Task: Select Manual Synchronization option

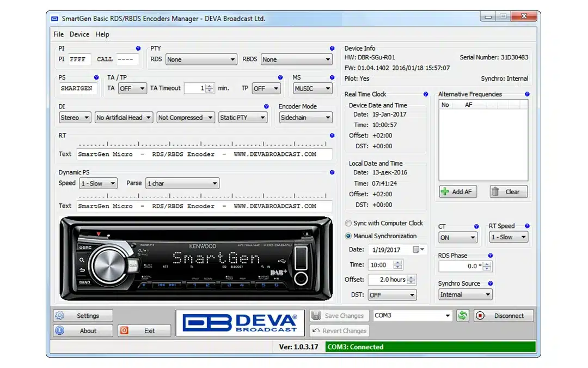Action: click(x=381, y=236)
